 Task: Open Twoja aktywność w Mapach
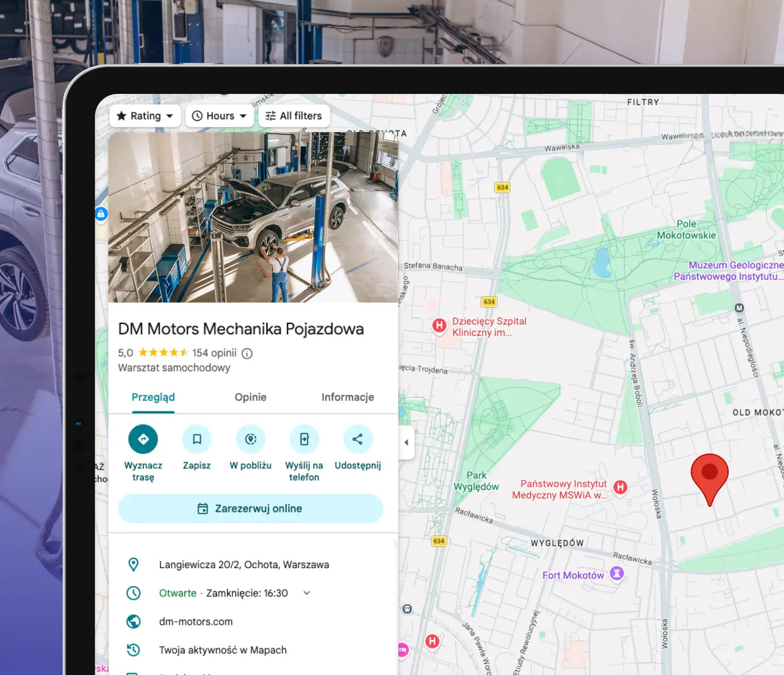[223, 650]
